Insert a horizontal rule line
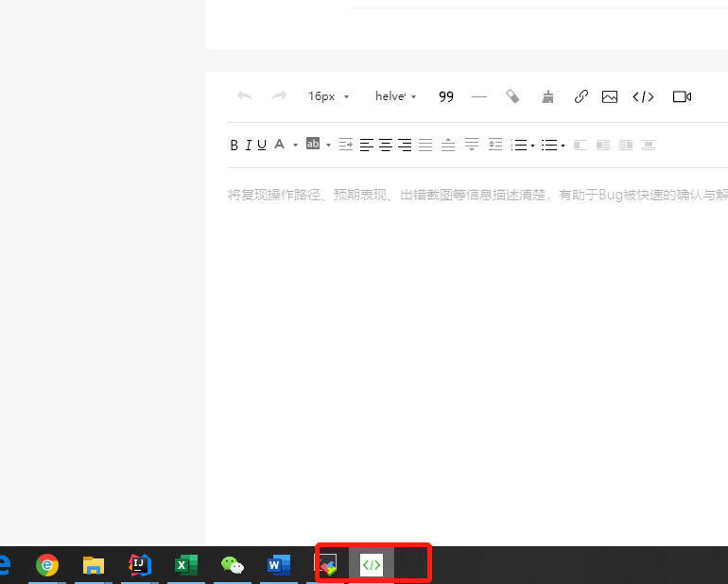 click(479, 96)
